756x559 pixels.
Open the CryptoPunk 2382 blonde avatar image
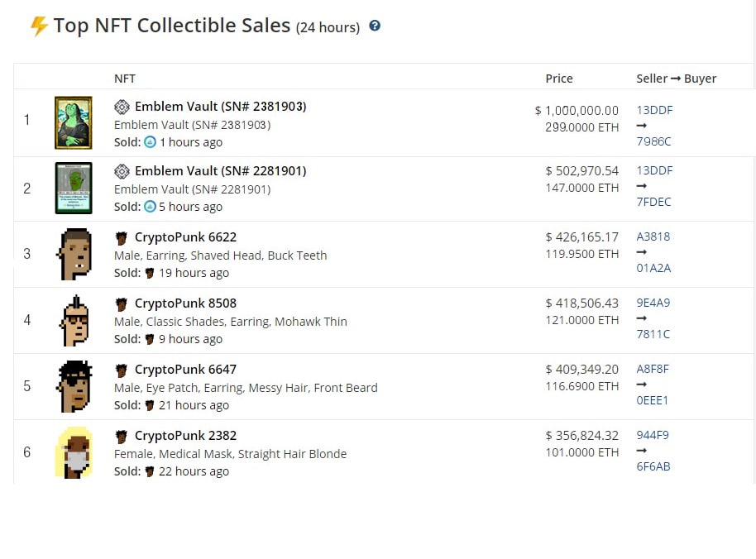click(x=74, y=452)
